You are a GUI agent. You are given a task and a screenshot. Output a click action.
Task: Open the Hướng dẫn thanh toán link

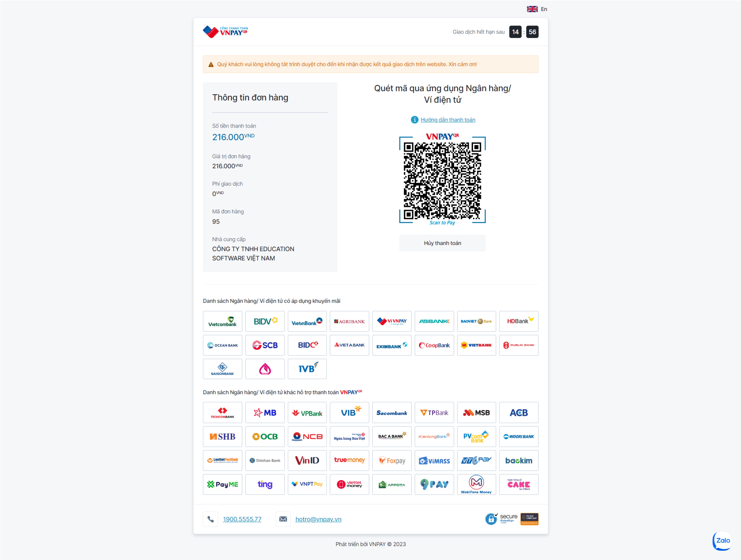pos(448,120)
